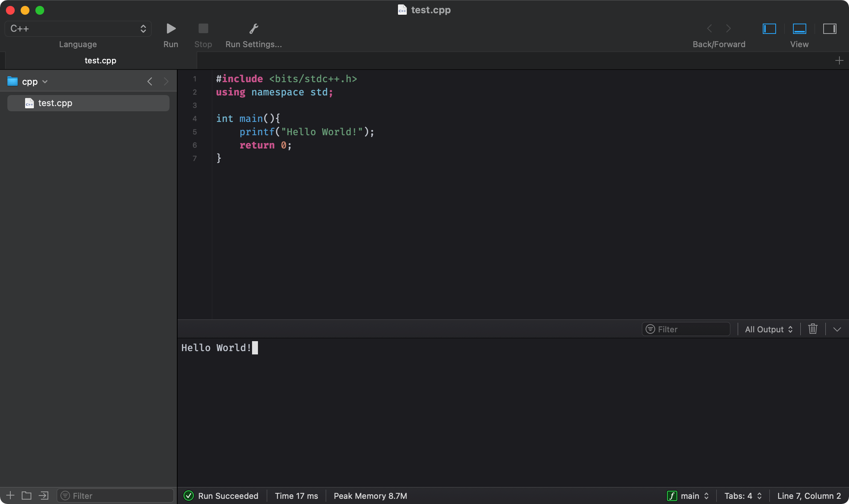The image size is (849, 504).
Task: Select the test.cpp tab in editor
Action: pyautogui.click(x=99, y=60)
